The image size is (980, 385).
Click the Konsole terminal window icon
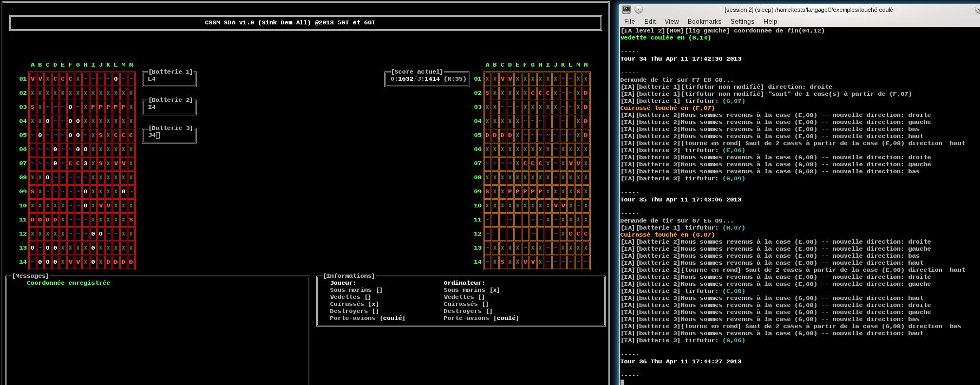click(626, 9)
